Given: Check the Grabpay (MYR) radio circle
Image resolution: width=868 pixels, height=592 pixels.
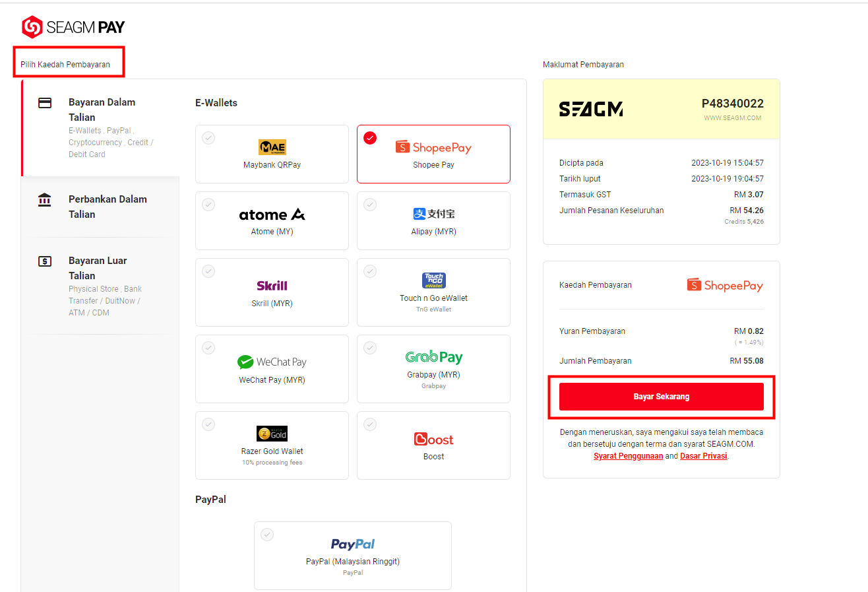Looking at the screenshot, I should [370, 348].
